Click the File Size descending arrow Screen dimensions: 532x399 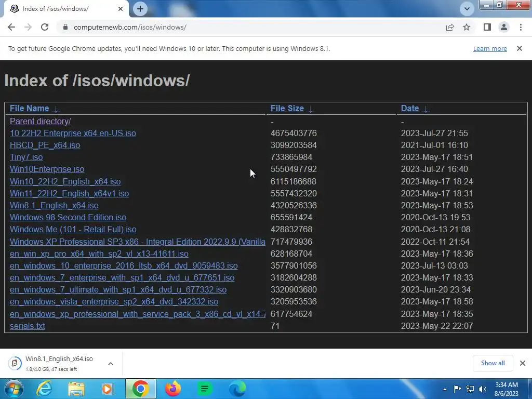[311, 109]
